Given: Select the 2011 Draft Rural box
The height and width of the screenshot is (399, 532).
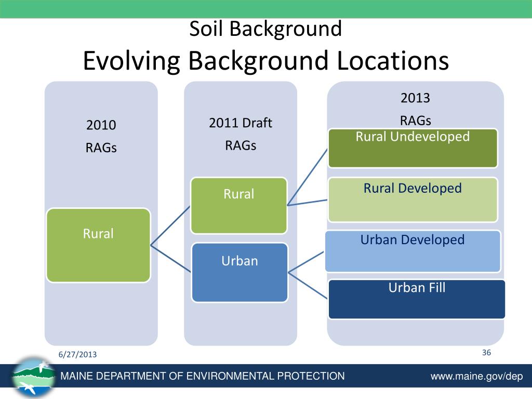Looking at the screenshot, I should pos(239,206).
